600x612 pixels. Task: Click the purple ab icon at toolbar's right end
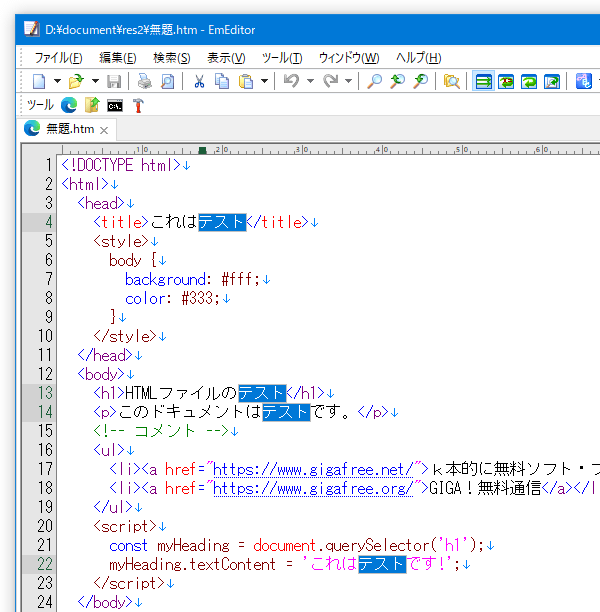click(x=584, y=81)
